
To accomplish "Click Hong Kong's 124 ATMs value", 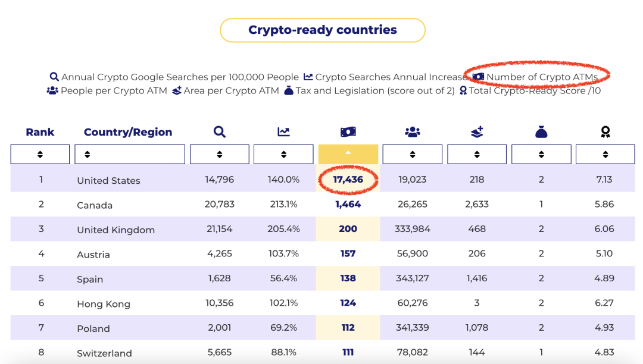I will [348, 303].
